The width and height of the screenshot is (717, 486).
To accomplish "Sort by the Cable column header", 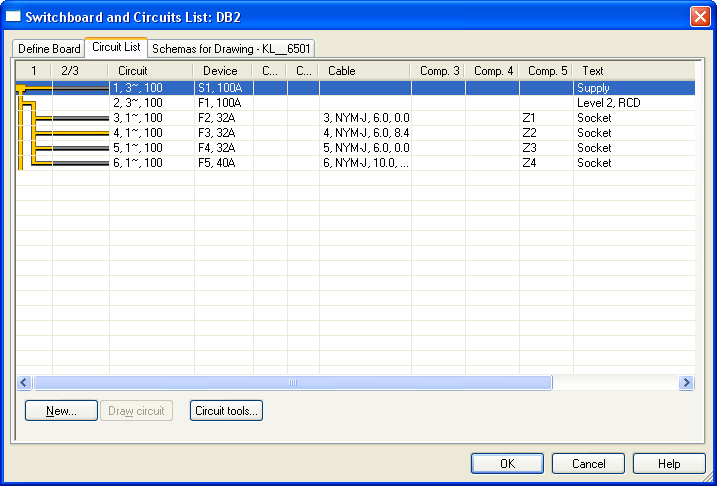I will click(364, 71).
